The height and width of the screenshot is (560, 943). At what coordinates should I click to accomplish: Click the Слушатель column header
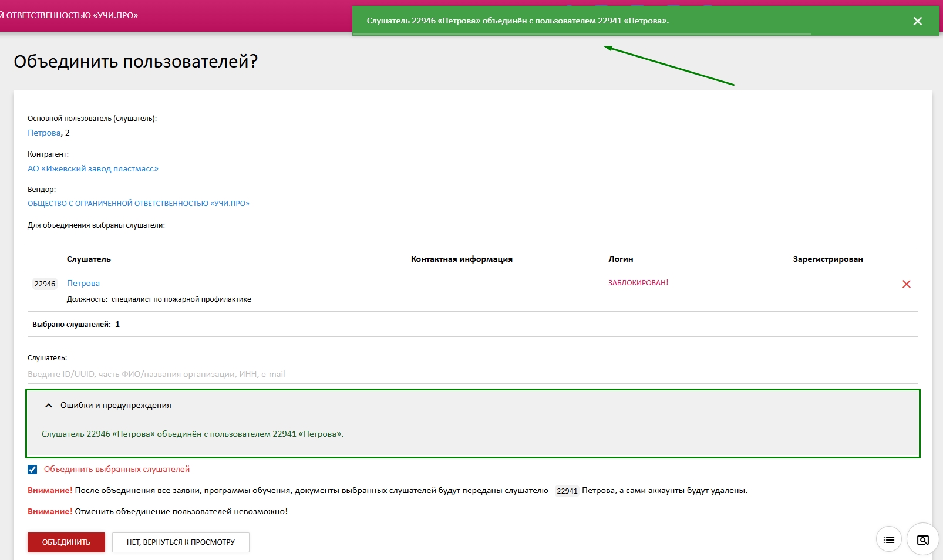(89, 259)
